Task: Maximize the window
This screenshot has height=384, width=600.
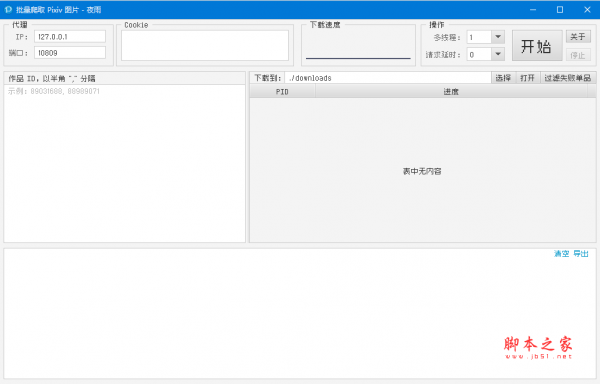Action: coord(560,10)
